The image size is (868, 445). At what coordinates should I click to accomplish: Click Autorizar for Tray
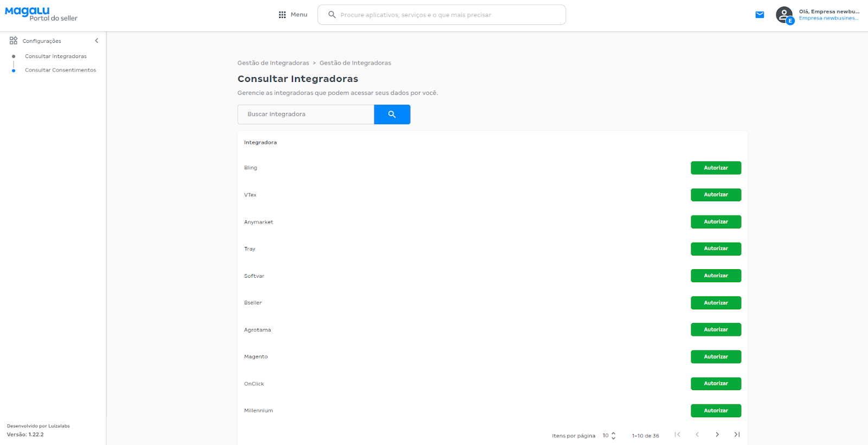(x=716, y=249)
